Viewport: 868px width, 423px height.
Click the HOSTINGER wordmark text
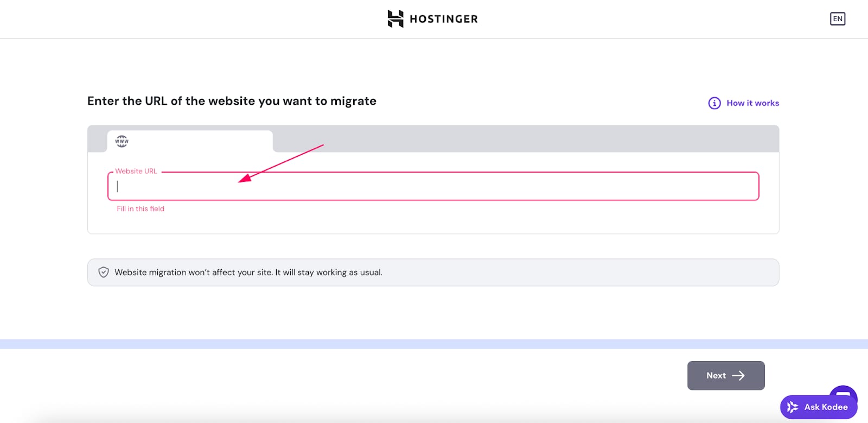pyautogui.click(x=443, y=19)
